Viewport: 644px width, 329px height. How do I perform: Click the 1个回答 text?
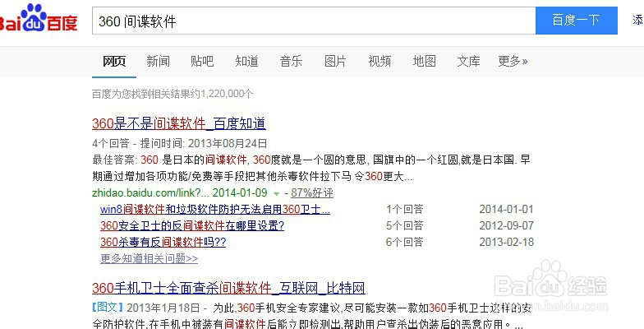[404, 209]
